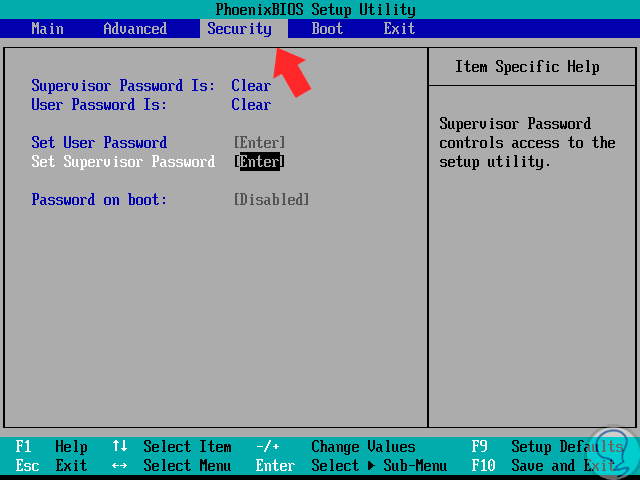
Task: Switch to the Advanced tab
Action: click(135, 29)
